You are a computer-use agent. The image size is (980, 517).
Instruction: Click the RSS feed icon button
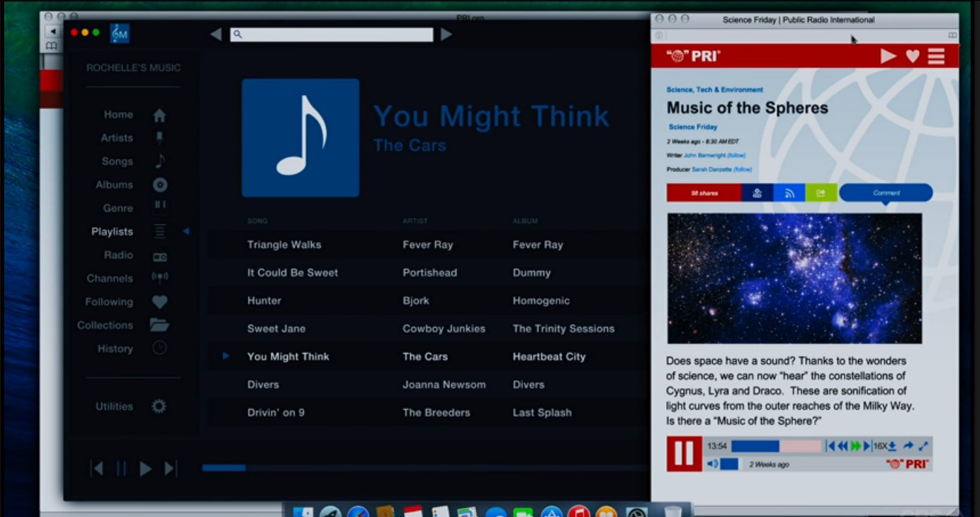coord(789,193)
